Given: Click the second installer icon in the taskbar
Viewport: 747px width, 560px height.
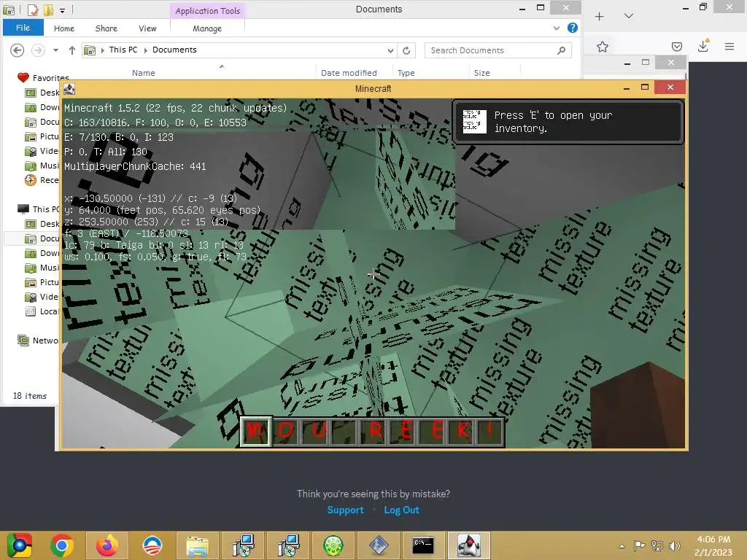Looking at the screenshot, I should (288, 545).
